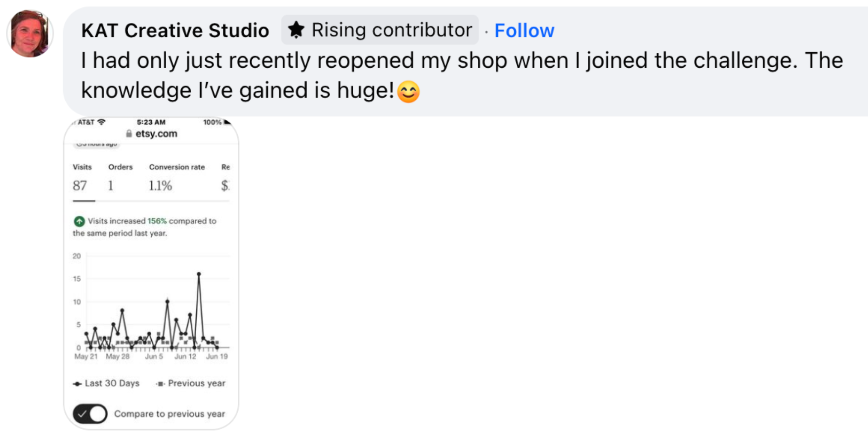This screenshot has width=868, height=437.
Task: Click the highest peak point on chart
Action: 199,274
